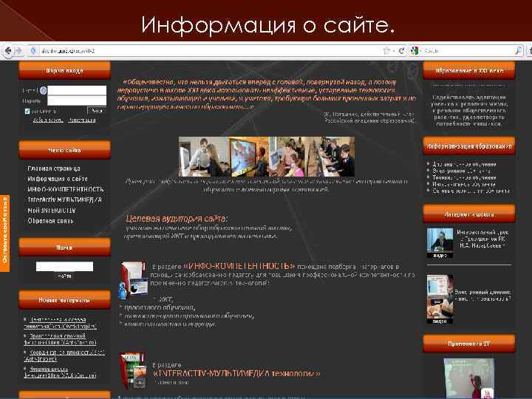Screen dimensions: 532x399
Task: Click the site search input under Поиск
Action: coord(64,266)
